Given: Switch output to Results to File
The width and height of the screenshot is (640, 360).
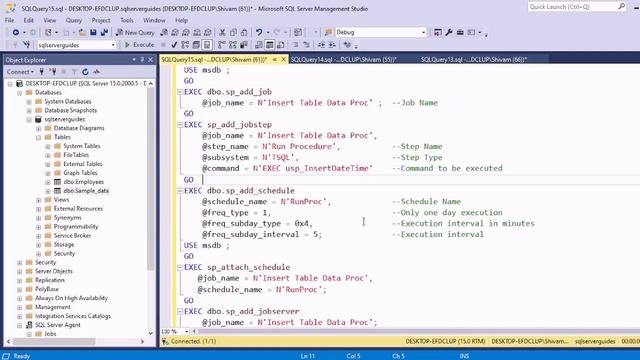Looking at the screenshot, I should coord(281,45).
